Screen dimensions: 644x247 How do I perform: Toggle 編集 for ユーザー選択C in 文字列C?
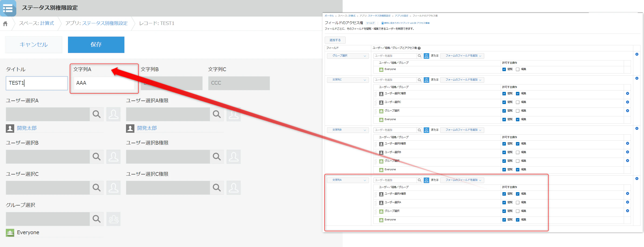pos(518,102)
